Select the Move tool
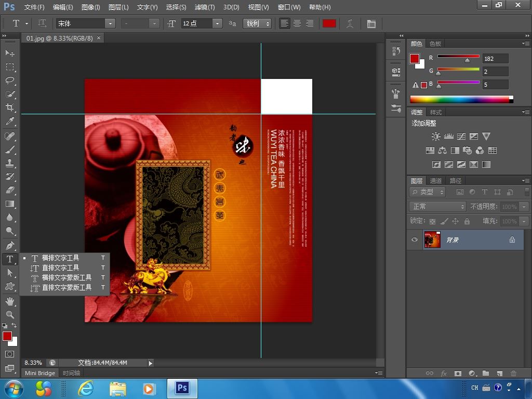532x399 pixels. 10,53
